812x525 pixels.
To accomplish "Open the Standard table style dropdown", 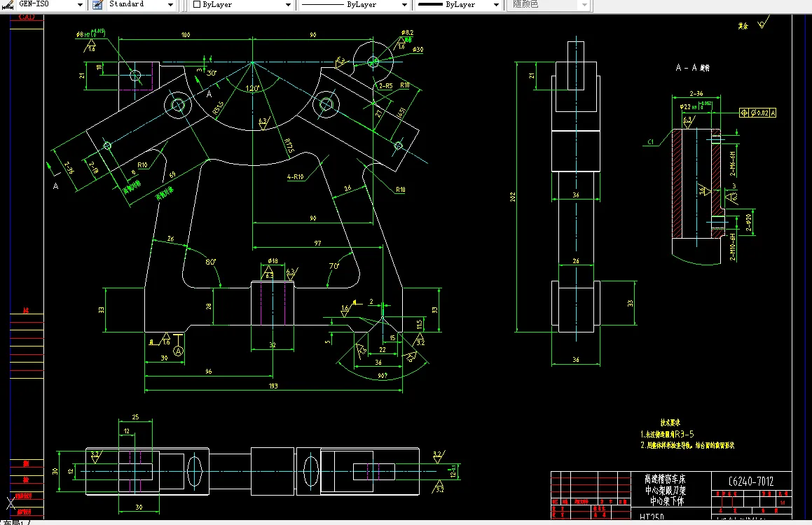I will (170, 5).
